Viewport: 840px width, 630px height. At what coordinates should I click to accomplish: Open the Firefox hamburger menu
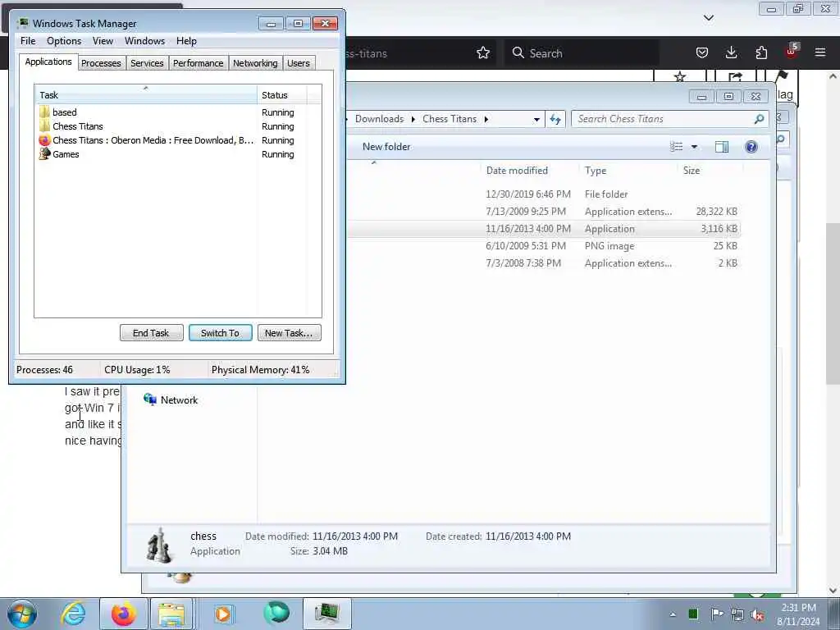click(x=820, y=52)
